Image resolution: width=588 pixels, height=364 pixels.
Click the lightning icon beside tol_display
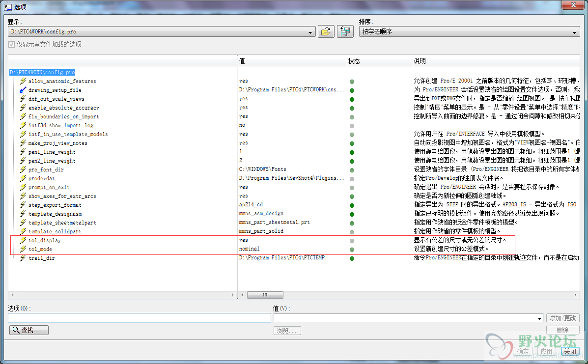(x=23, y=240)
